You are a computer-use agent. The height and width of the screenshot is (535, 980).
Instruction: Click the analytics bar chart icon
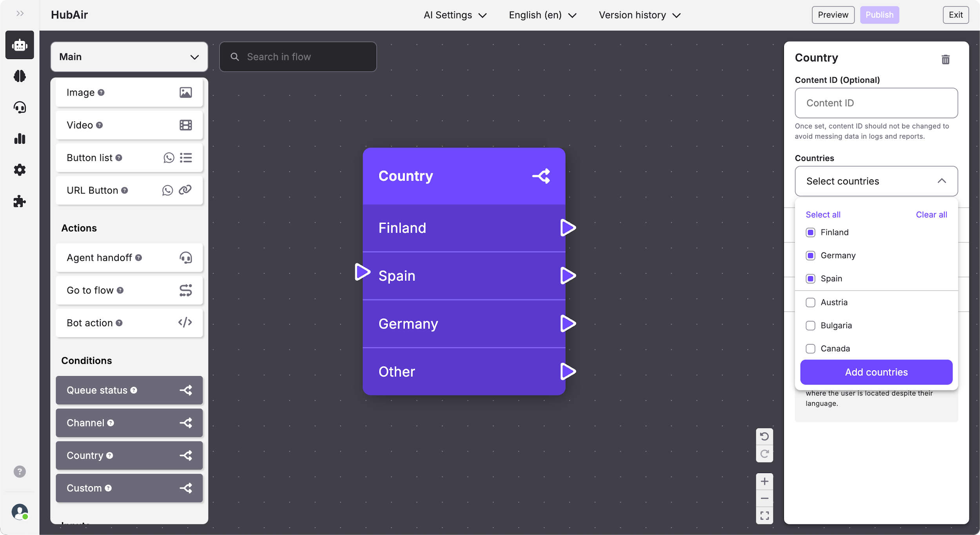(20, 139)
